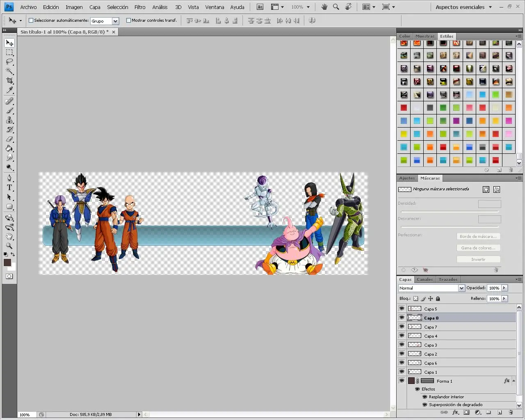Click the status bar zoom 100% field
The image size is (525, 420).
pos(27,415)
